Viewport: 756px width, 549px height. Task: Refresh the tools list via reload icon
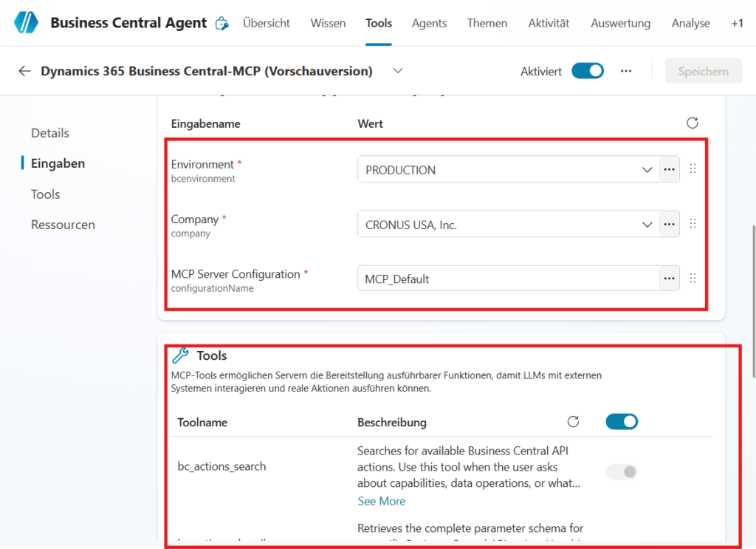573,422
